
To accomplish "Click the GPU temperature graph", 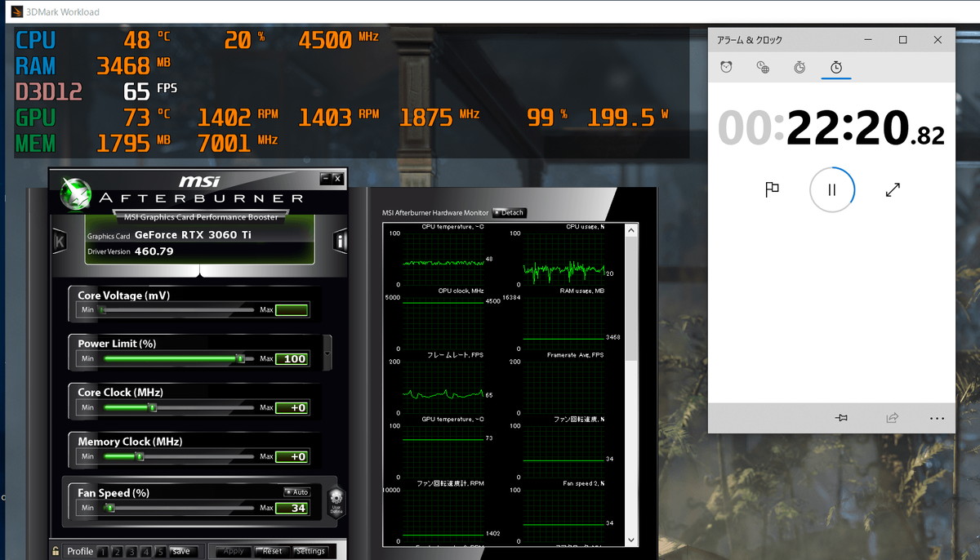I will click(443, 451).
